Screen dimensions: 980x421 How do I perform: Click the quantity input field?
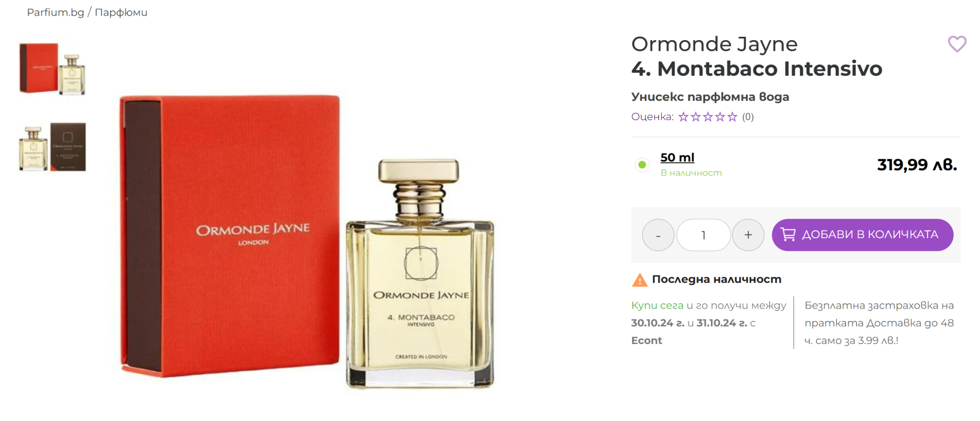point(703,235)
